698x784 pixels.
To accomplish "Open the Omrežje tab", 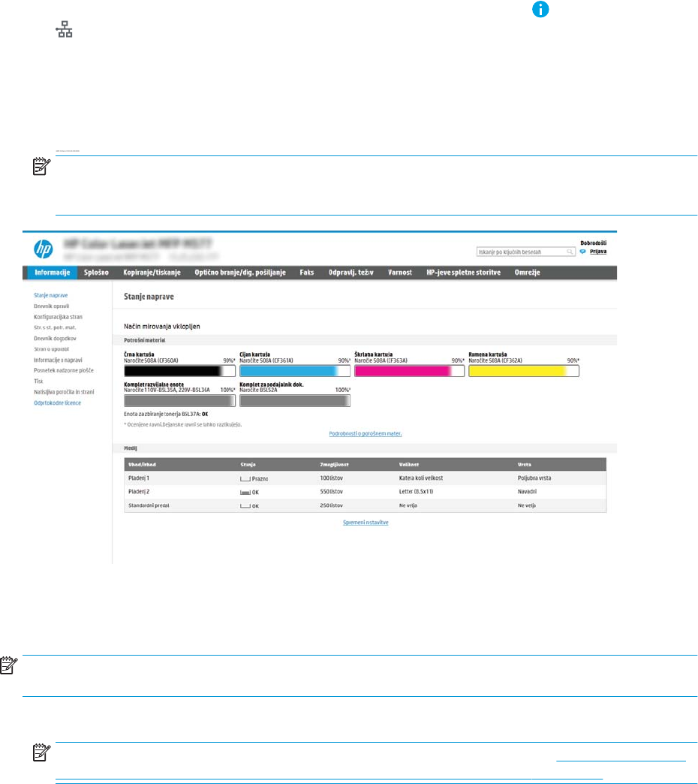I will click(x=527, y=273).
